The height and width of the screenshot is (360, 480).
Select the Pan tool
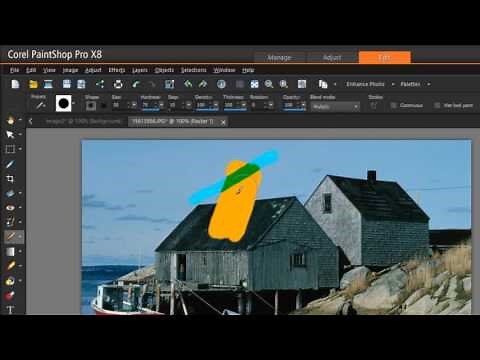click(10, 120)
